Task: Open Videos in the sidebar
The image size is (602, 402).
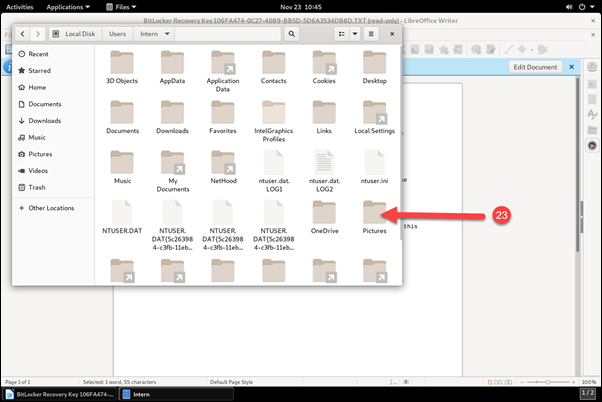Action: pos(53,170)
